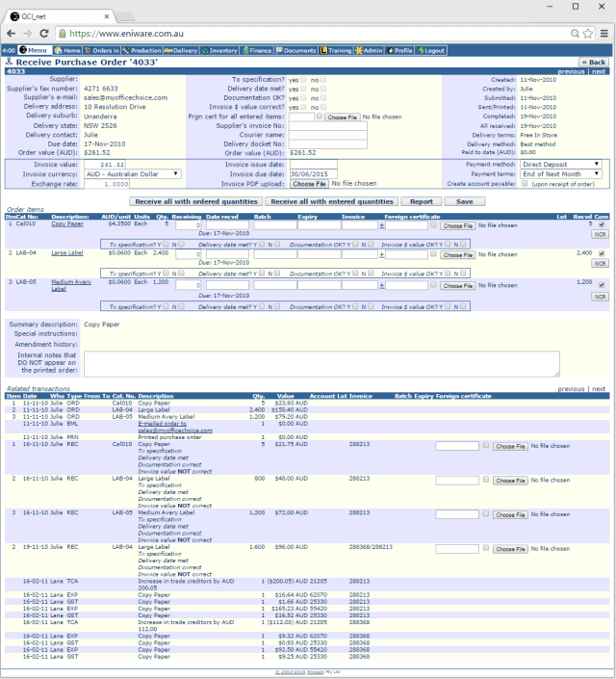This screenshot has height=679, width=616.
Task: Open the Training menu
Action: point(336,50)
